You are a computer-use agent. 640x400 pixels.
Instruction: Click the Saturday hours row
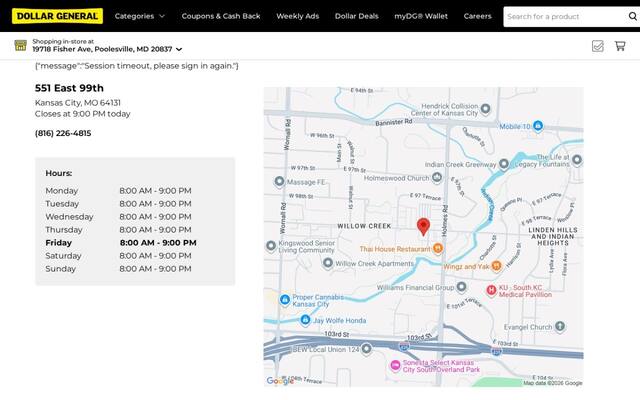(x=118, y=256)
